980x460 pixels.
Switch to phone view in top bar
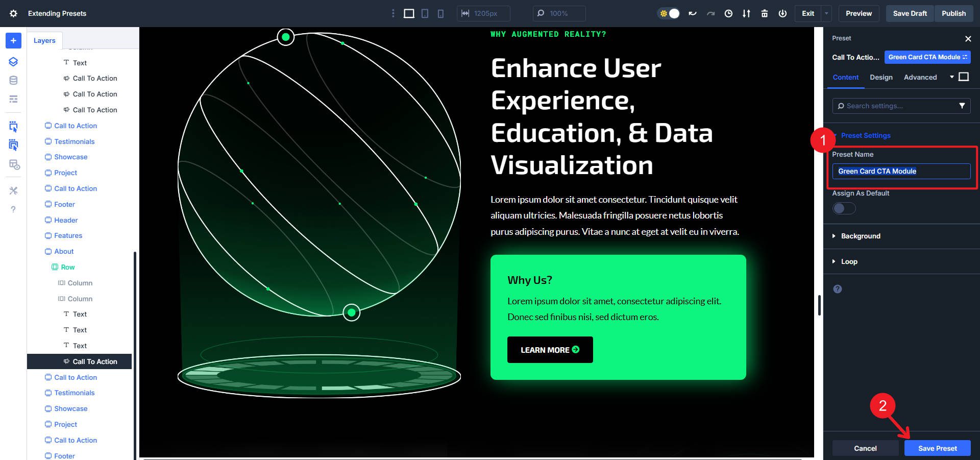click(440, 13)
